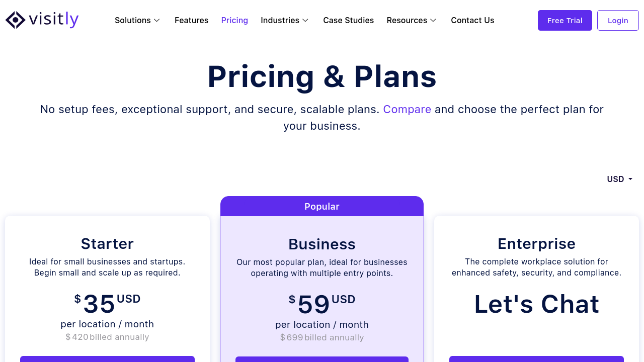Screen dimensions: 644x362
Task: Navigate to Contact Us
Action: pyautogui.click(x=472, y=21)
